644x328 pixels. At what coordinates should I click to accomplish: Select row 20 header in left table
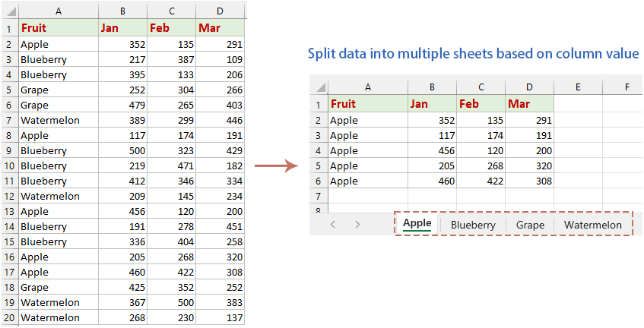9,317
